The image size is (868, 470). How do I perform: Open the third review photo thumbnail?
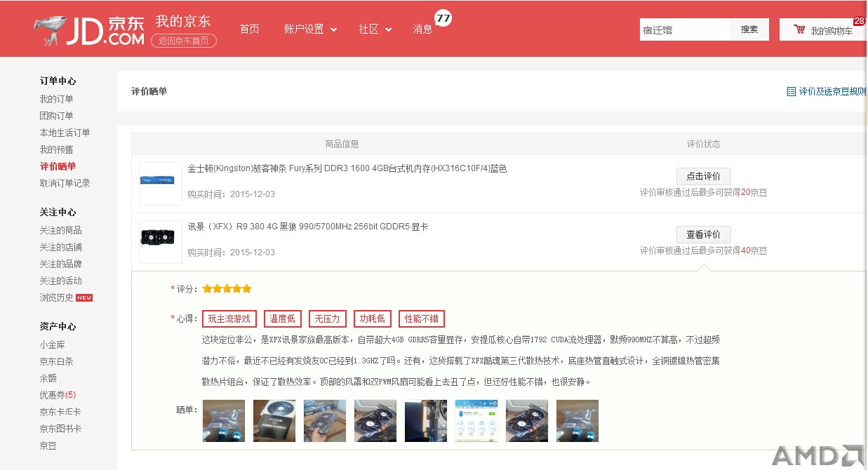325,421
